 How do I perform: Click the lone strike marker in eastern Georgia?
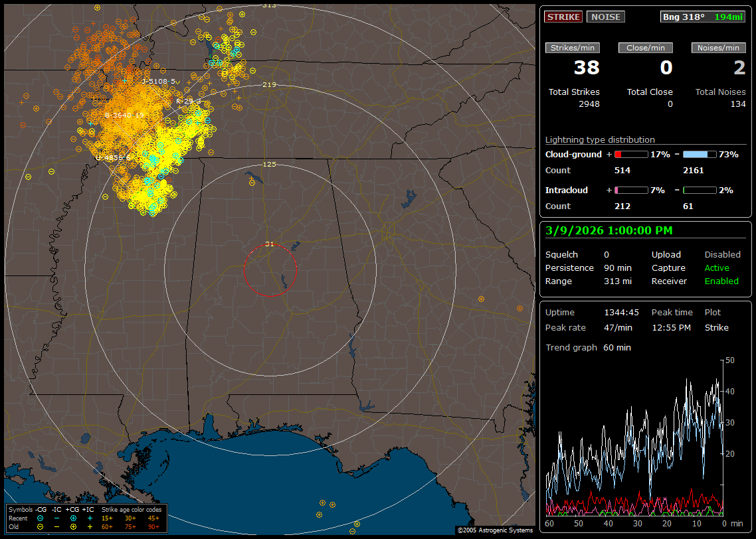pos(481,299)
